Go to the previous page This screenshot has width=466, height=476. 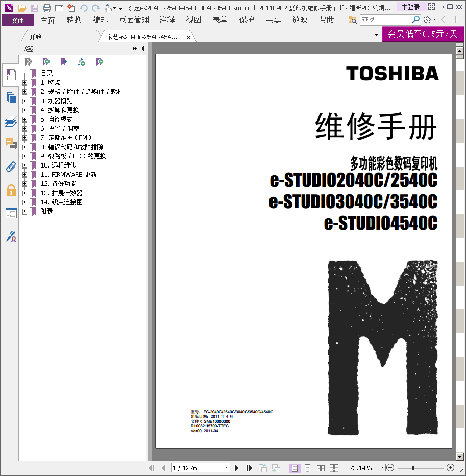click(164, 468)
